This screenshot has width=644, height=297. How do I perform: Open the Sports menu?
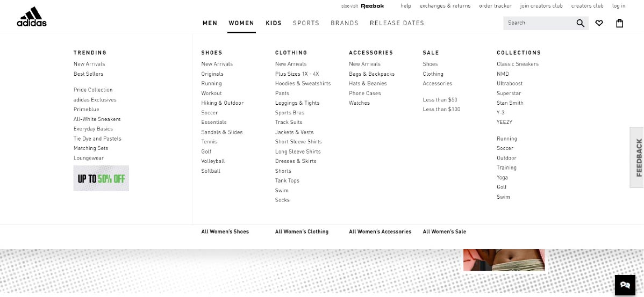[306, 23]
